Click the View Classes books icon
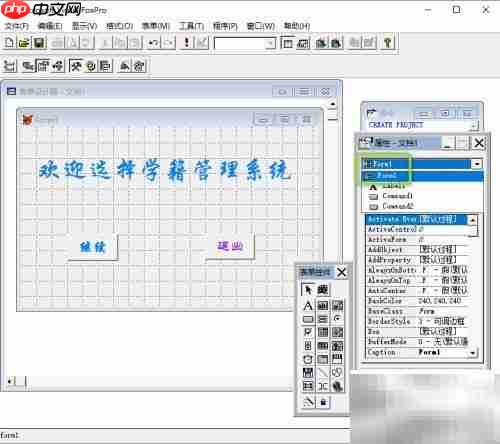The height and width of the screenshot is (444, 500). pos(322,290)
